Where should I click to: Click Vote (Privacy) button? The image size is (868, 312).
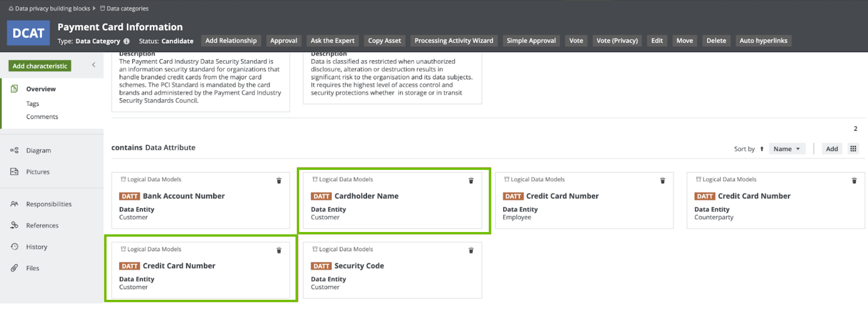click(x=617, y=41)
